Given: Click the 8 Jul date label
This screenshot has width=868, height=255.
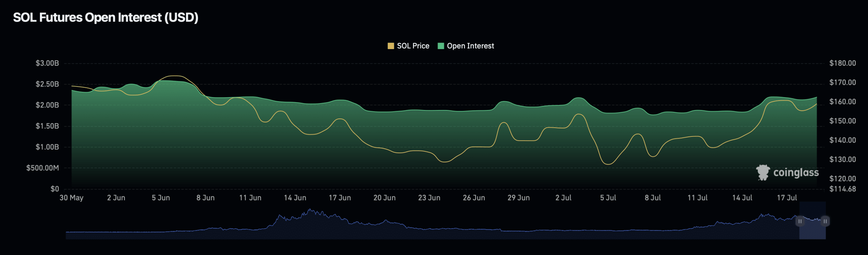Looking at the screenshot, I should pos(653,198).
